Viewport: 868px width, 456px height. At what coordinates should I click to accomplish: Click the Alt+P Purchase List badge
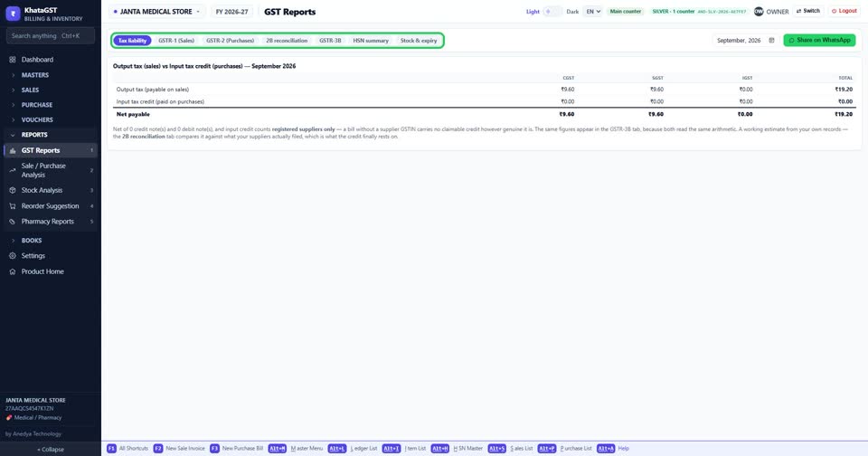point(546,448)
